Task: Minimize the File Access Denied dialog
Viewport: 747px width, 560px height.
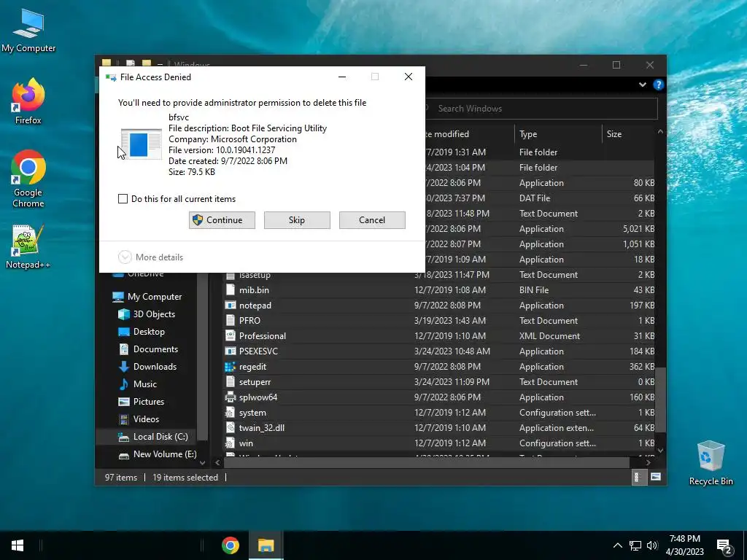Action: click(x=342, y=77)
